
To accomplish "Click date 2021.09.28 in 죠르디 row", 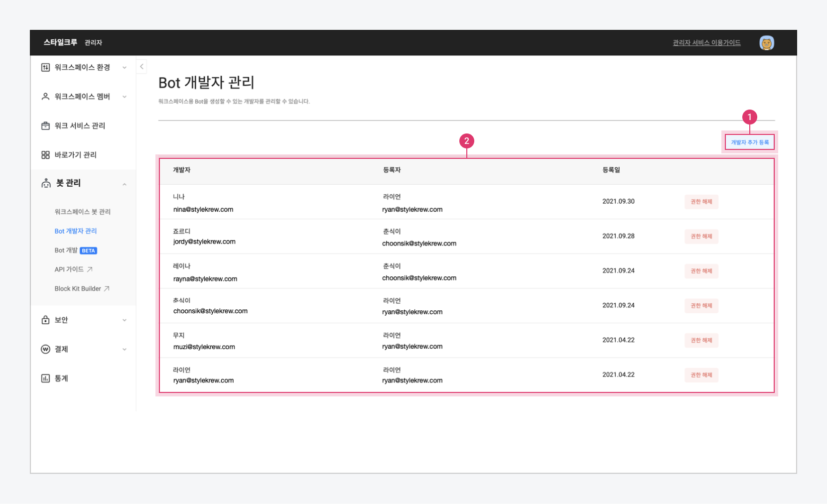I will [618, 236].
